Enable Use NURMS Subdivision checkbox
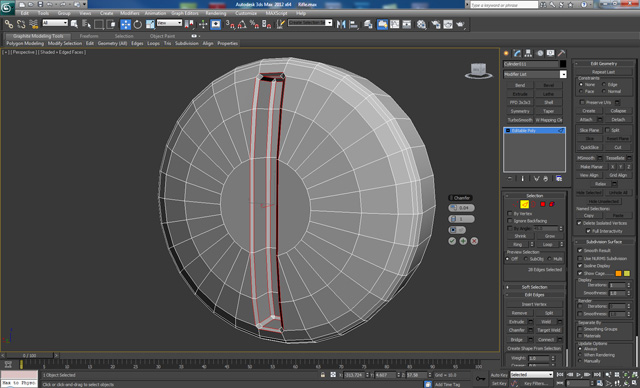This screenshot has width=640, height=388. pos(580,258)
